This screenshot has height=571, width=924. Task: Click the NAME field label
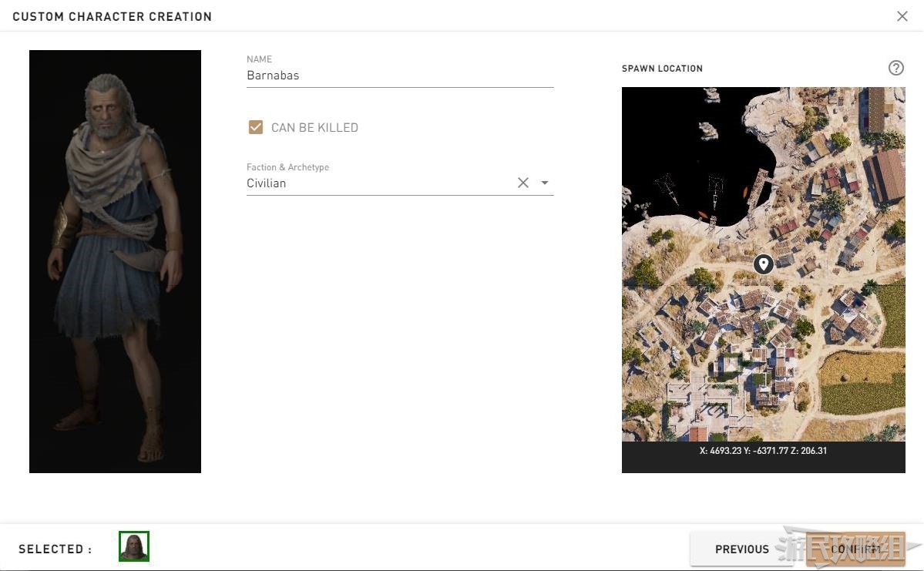259,59
